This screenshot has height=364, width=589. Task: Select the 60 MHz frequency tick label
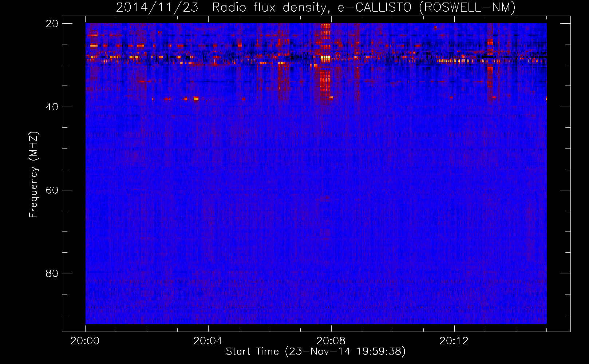[x=52, y=190]
